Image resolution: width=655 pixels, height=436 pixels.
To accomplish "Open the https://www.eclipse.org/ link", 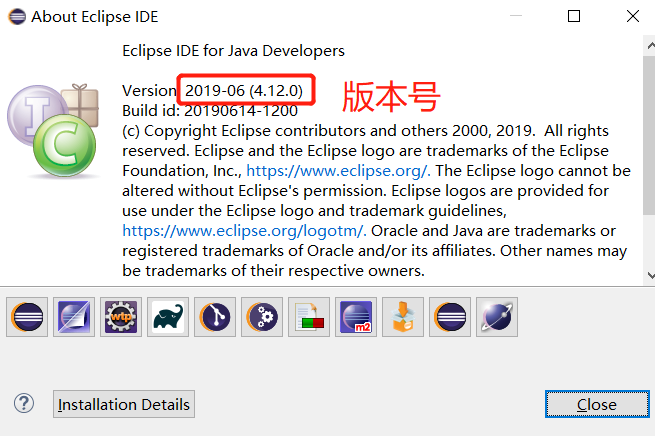I will tap(338, 171).
